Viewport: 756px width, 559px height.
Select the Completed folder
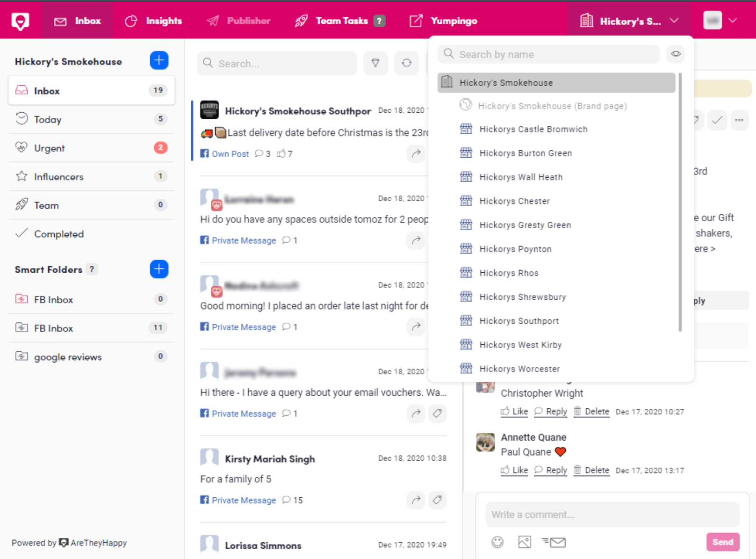[x=92, y=233]
